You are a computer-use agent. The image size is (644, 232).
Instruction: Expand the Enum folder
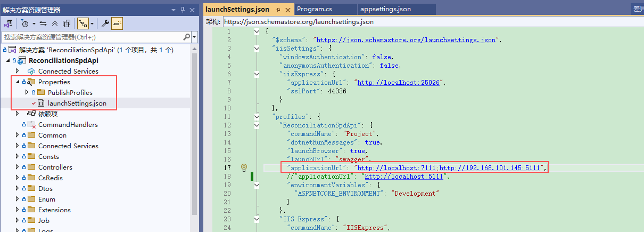[x=18, y=199]
